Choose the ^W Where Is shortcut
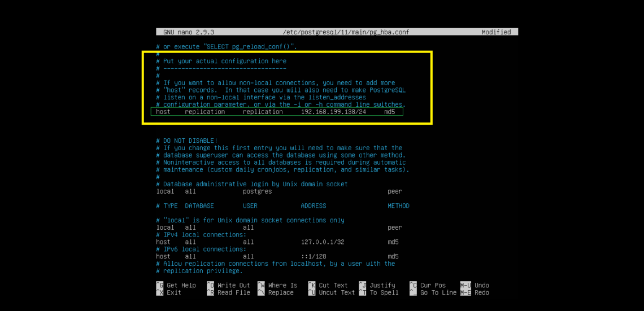Viewport: 644px width, 311px height. 277,285
